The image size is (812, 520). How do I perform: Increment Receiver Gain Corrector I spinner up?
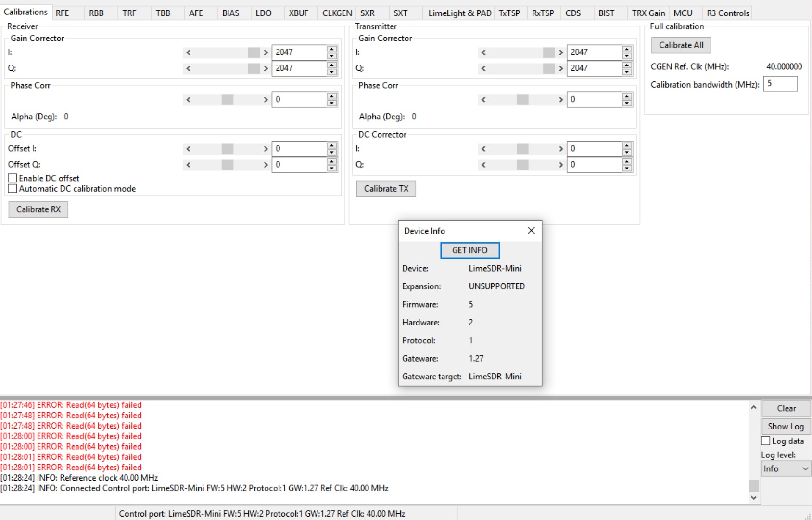pyautogui.click(x=332, y=49)
